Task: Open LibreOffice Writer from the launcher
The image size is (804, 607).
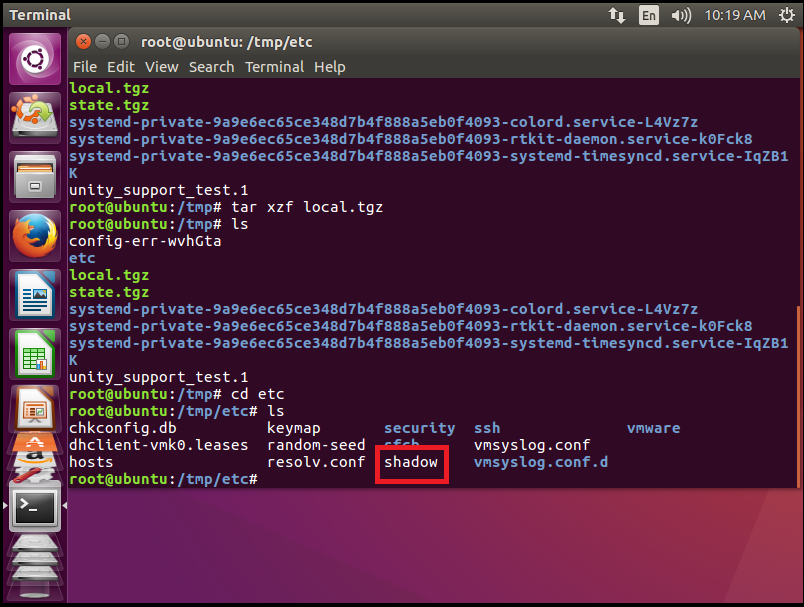Action: [35, 295]
